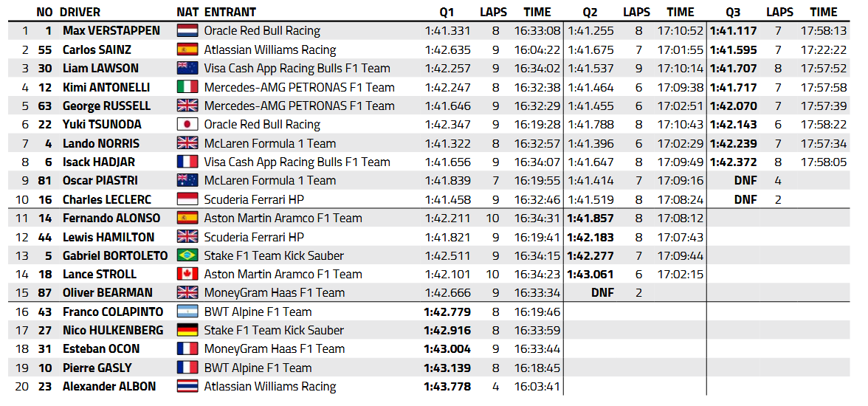The image size is (868, 406).
Task: Click the Monaco flag for Charles Leclerc
Action: (x=188, y=199)
